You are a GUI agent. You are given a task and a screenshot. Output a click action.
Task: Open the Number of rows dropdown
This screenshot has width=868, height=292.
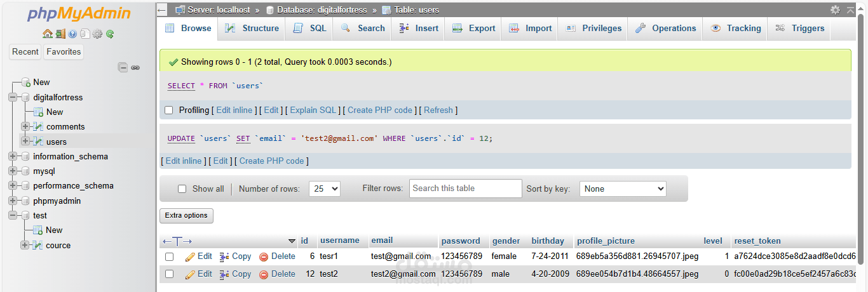325,189
